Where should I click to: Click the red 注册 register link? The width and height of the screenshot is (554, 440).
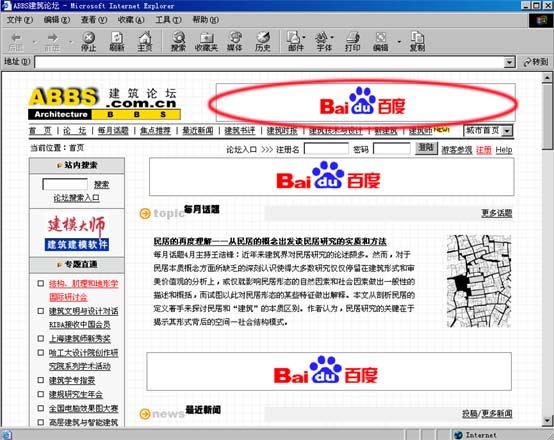tap(483, 150)
